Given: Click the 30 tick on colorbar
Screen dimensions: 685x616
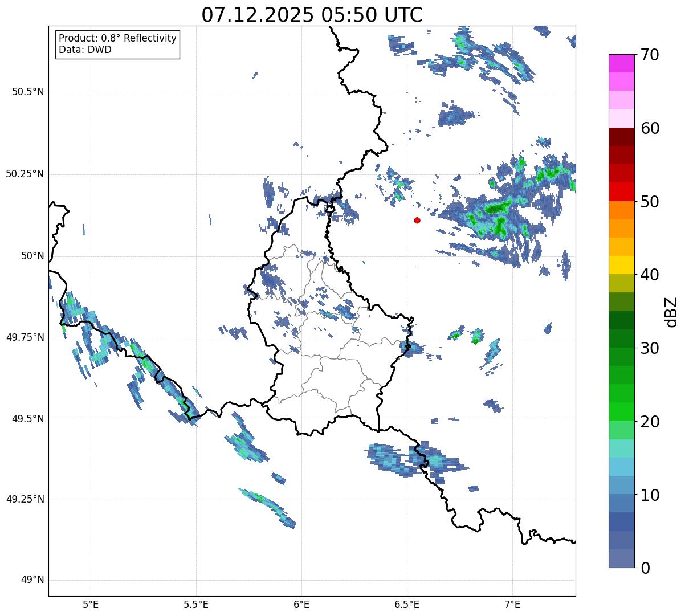Looking at the screenshot, I should tap(650, 348).
